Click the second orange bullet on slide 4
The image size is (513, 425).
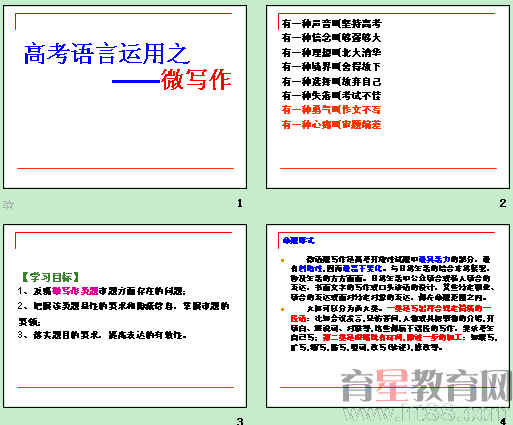tap(283, 310)
